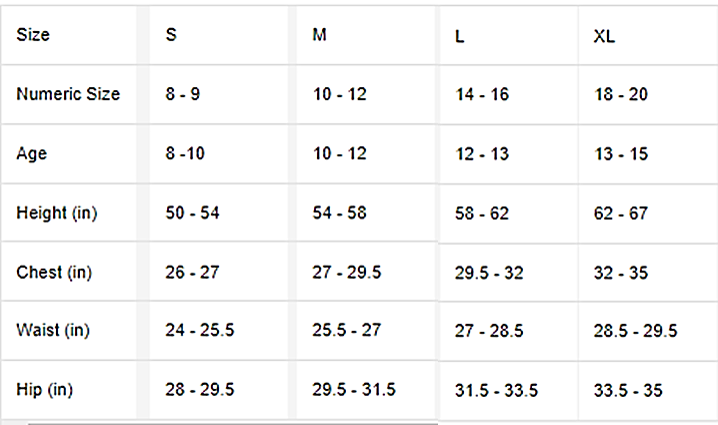The width and height of the screenshot is (718, 425).
Task: Select the M size column header
Action: click(319, 35)
